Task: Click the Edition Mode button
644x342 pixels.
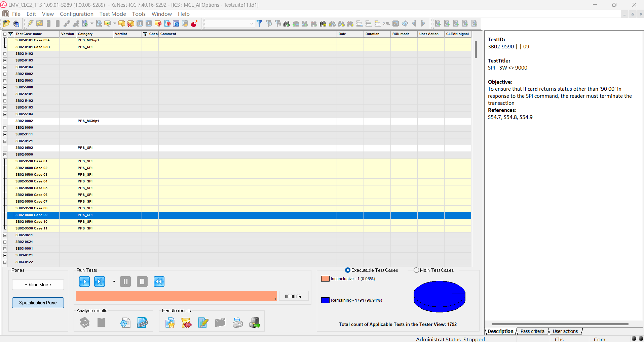Action: [x=38, y=285]
